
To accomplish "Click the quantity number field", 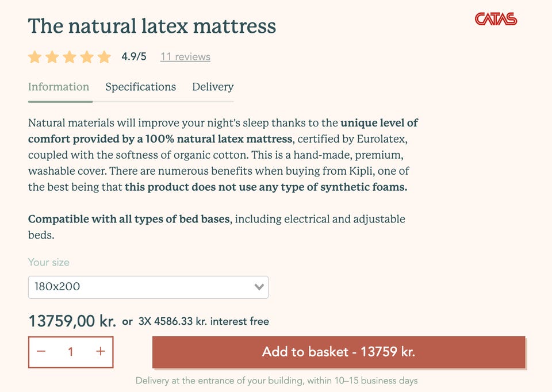I will (x=71, y=352).
